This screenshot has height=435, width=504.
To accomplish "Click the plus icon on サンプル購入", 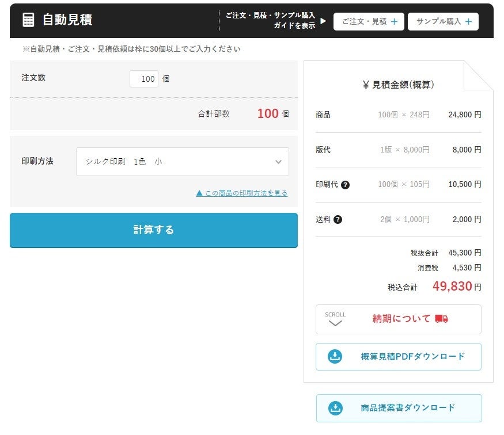I will [469, 21].
